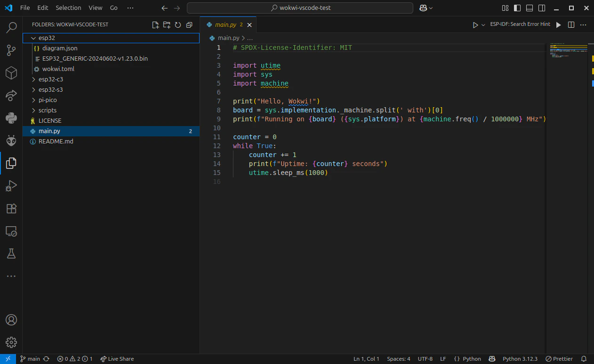Open the Wokwi simulator sidebar icon
The height and width of the screenshot is (364, 594).
click(11, 141)
